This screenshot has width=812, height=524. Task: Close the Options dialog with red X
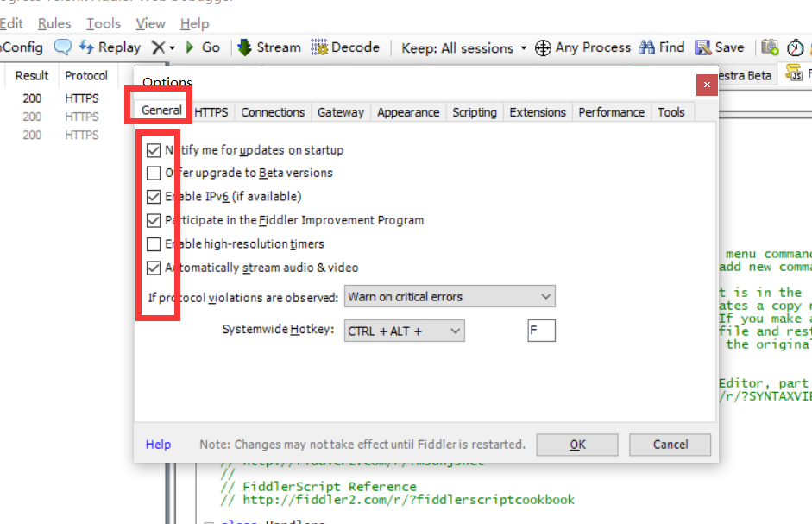coord(707,85)
